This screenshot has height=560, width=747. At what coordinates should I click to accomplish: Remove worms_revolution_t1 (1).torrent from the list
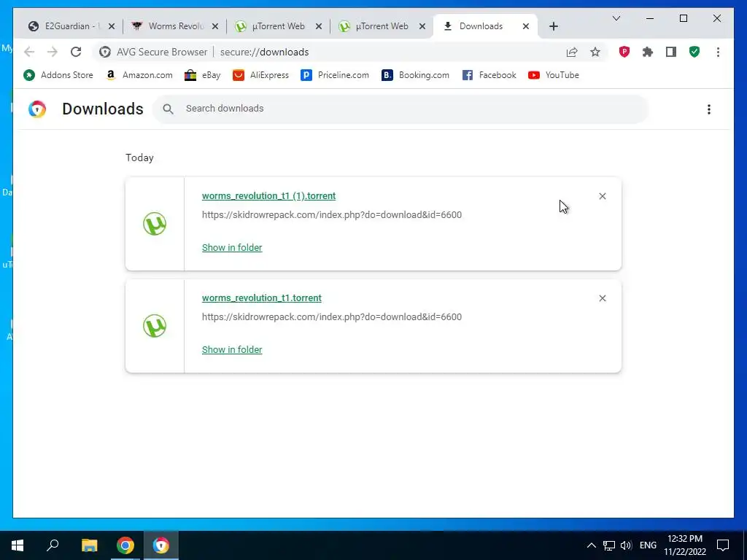(x=602, y=196)
